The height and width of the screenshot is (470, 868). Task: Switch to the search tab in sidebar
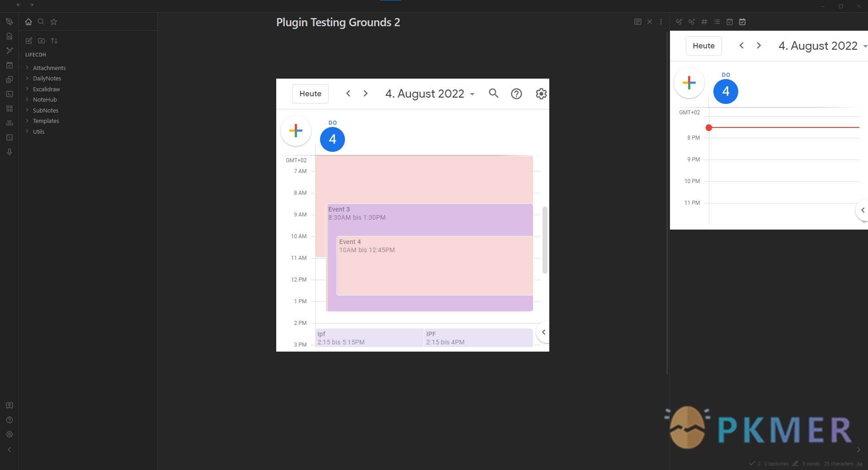point(41,22)
